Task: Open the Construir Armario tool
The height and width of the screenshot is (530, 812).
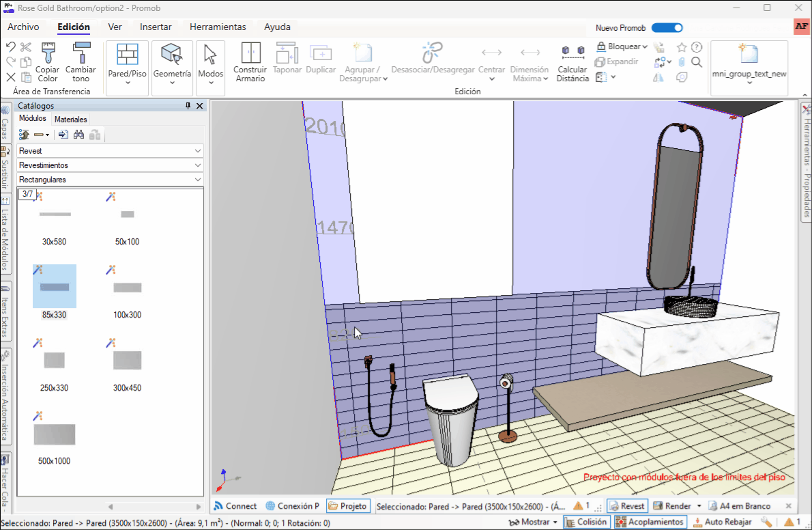Action: point(250,62)
